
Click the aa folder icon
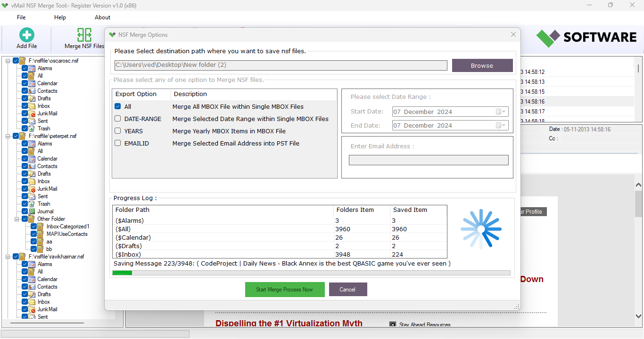(x=41, y=242)
